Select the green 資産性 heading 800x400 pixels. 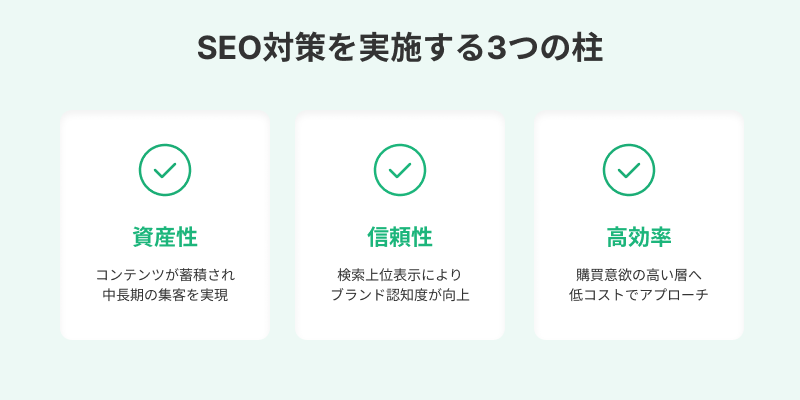tap(164, 237)
